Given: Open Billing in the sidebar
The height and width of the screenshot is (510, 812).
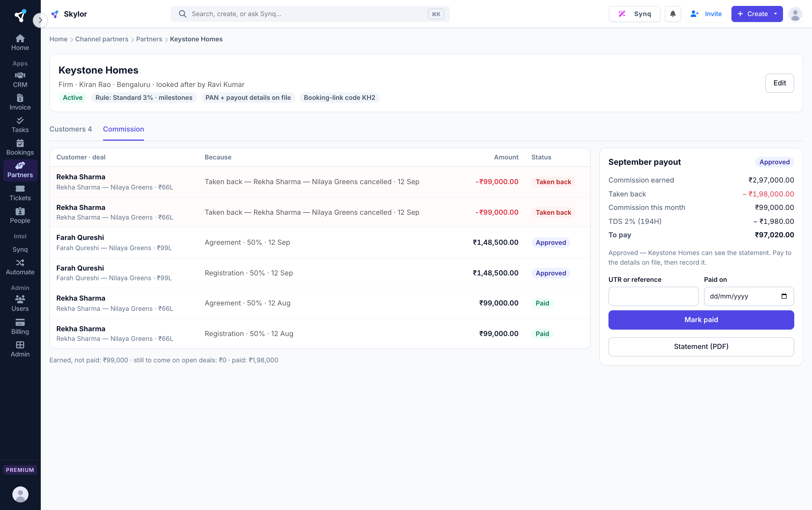Looking at the screenshot, I should point(20,326).
